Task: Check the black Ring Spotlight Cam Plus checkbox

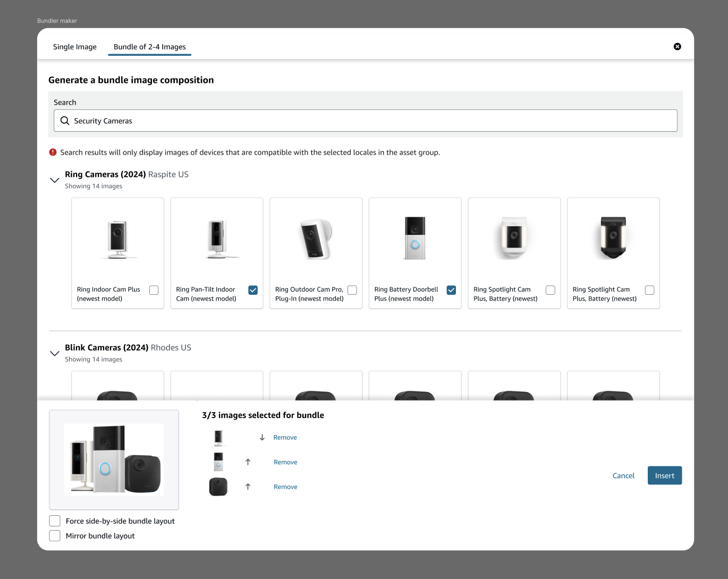Action: [649, 290]
